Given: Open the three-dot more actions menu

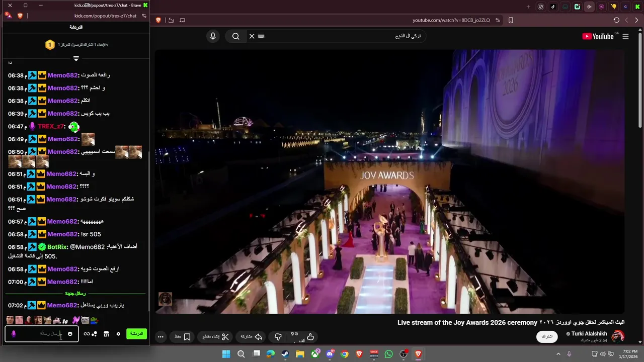Looking at the screenshot, I should 160,337.
